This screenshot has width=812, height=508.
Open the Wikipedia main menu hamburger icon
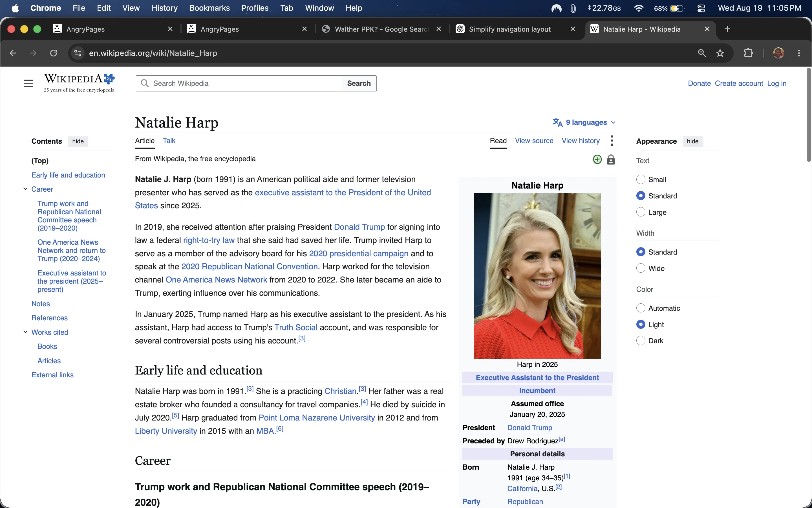(28, 83)
